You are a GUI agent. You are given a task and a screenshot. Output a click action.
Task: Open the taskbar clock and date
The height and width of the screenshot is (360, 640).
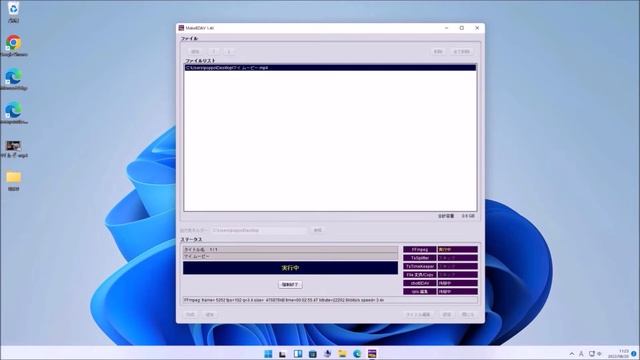[x=619, y=354]
